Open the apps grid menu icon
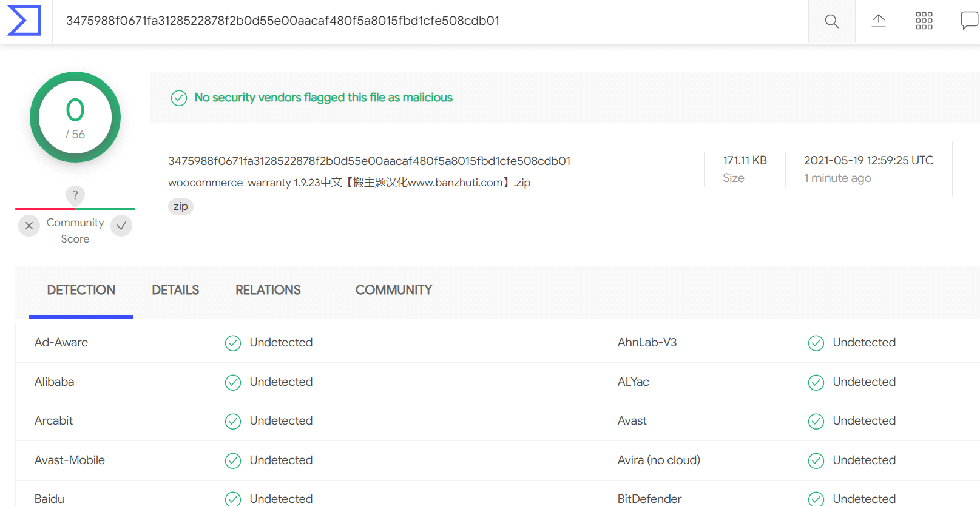This screenshot has height=506, width=980. click(x=924, y=21)
